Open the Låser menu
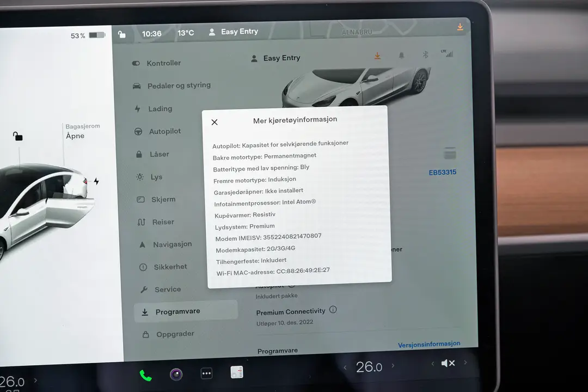 click(152, 154)
